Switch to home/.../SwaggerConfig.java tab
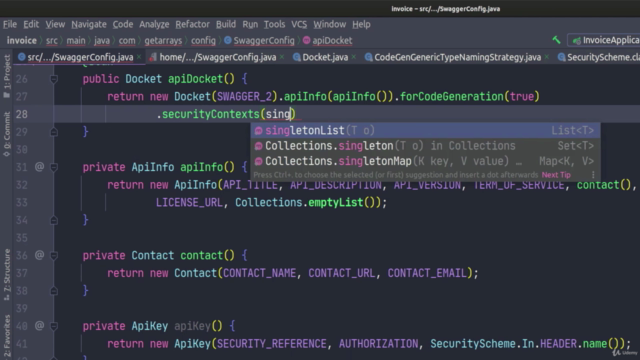 tap(213, 57)
